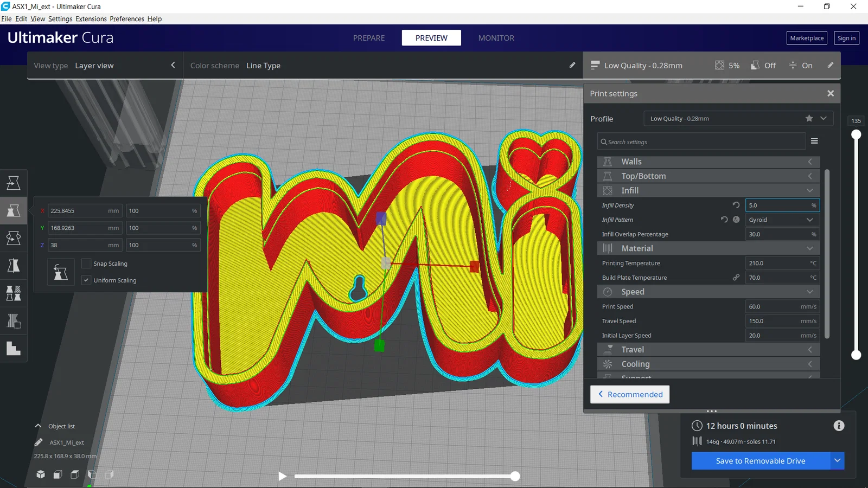
Task: Disable the Uniform Scaling checkbox
Action: point(86,280)
